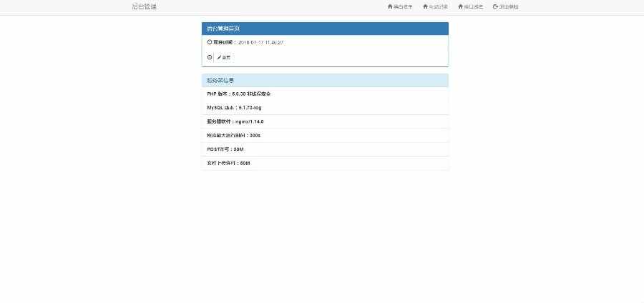Click the small clock button beside the pencil

(x=210, y=57)
